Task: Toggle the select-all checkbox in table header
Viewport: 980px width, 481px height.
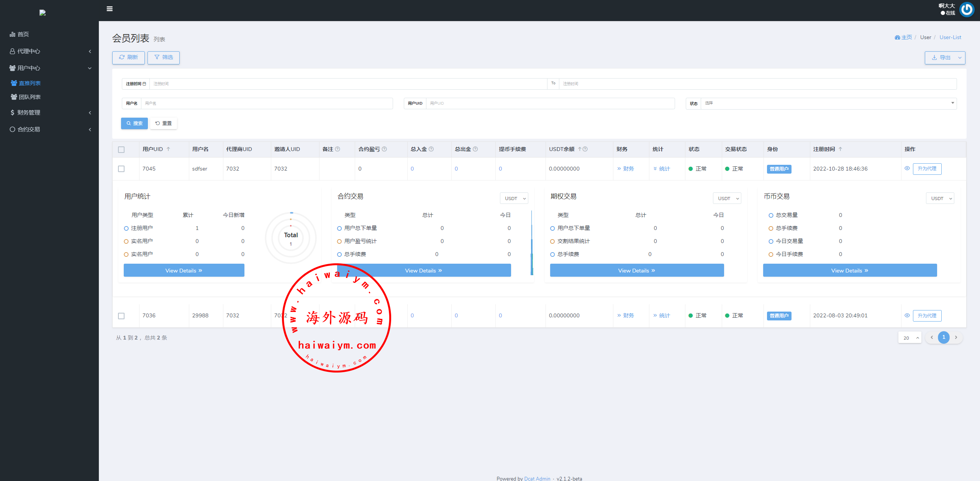Action: click(x=121, y=149)
